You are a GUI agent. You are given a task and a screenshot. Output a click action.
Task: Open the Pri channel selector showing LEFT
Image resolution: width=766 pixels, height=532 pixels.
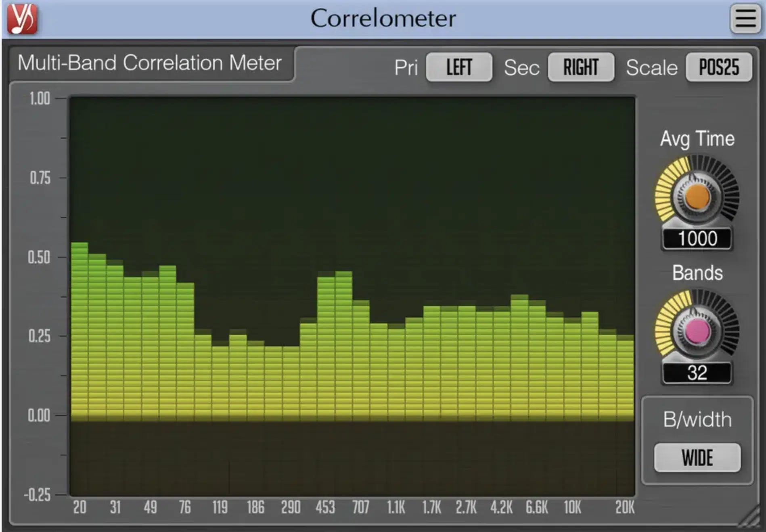tap(459, 67)
